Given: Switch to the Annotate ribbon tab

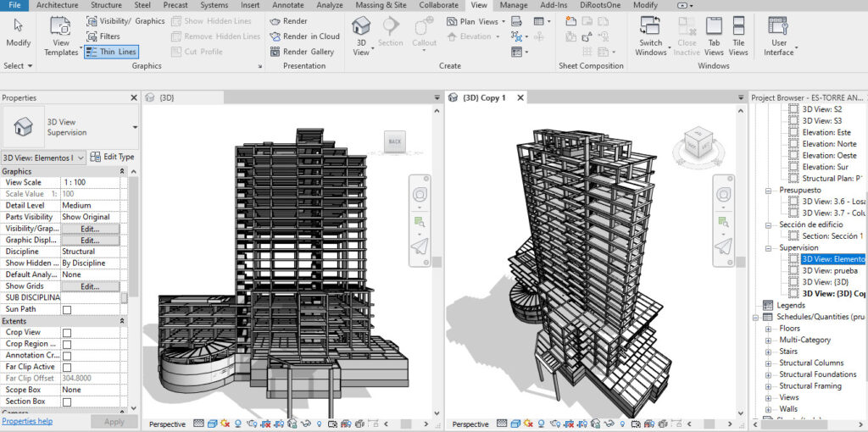Looking at the screenshot, I should (288, 5).
